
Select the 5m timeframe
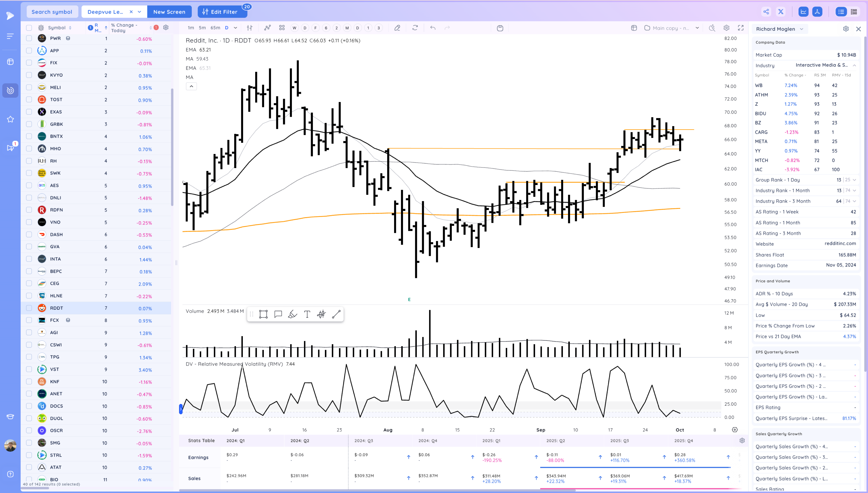tap(202, 28)
